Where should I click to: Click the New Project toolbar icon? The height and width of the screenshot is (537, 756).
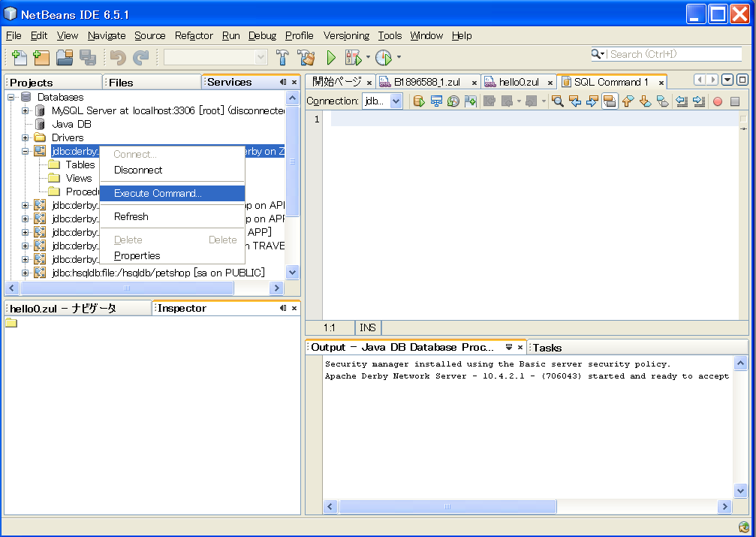click(41, 57)
